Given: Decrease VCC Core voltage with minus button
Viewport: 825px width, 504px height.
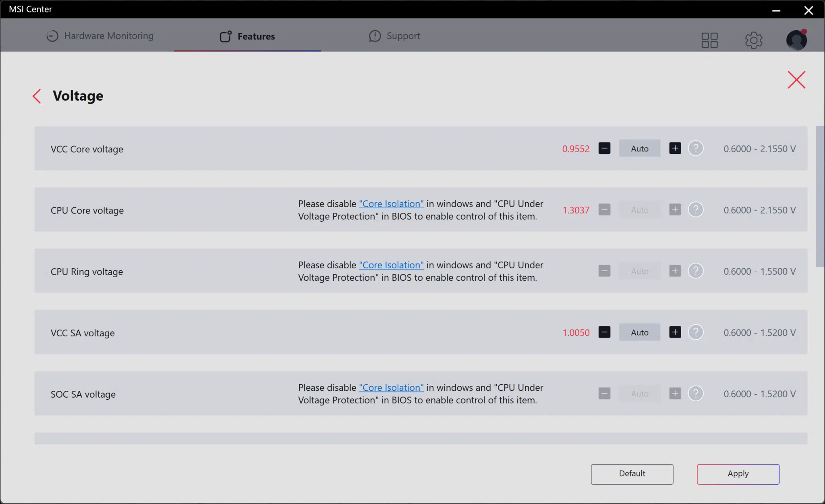Looking at the screenshot, I should tap(604, 148).
